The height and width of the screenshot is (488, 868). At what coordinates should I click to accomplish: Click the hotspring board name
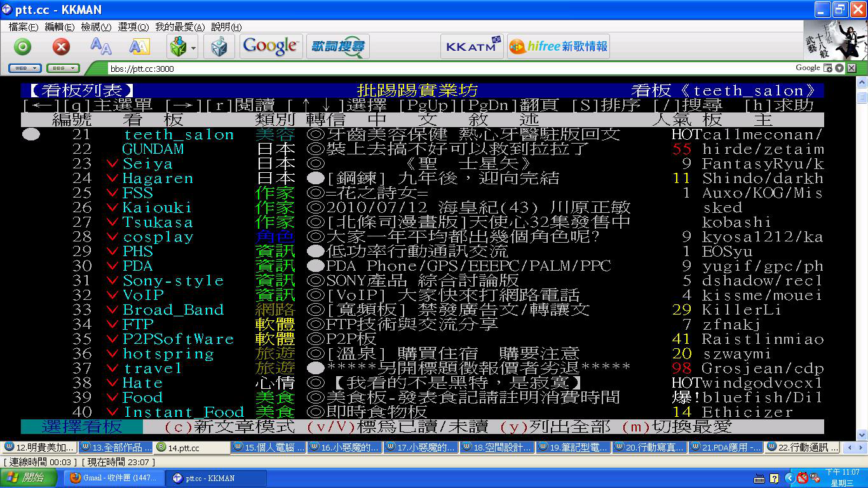point(168,354)
